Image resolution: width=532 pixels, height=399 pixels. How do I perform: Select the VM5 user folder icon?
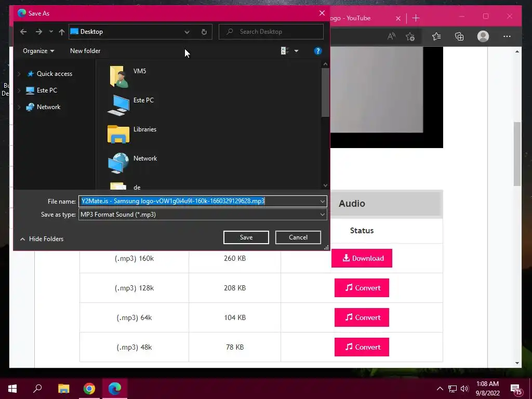pyautogui.click(x=118, y=77)
